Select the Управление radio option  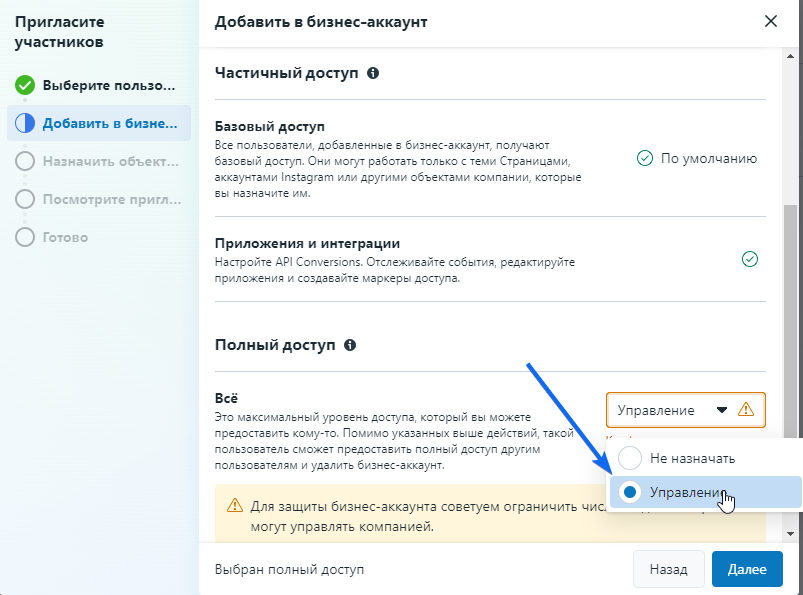[x=630, y=492]
